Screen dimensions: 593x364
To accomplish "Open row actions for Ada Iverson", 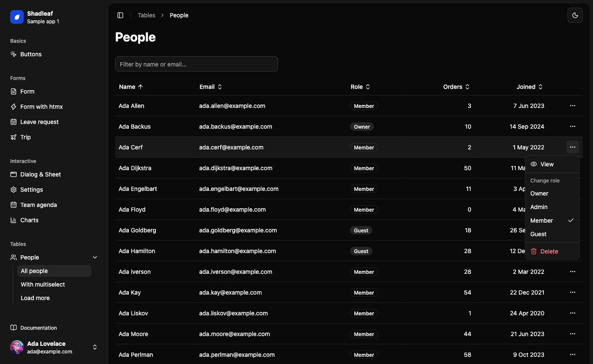I will 573,272.
